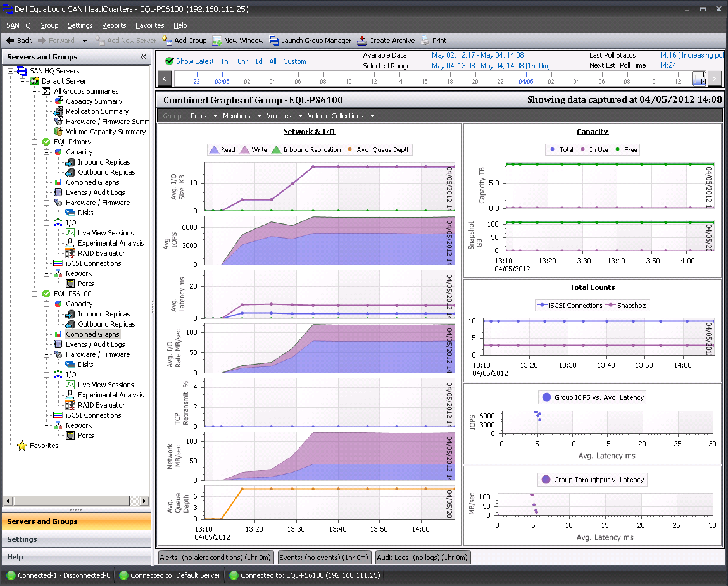
Task: Open the Group menu
Action: [49, 25]
